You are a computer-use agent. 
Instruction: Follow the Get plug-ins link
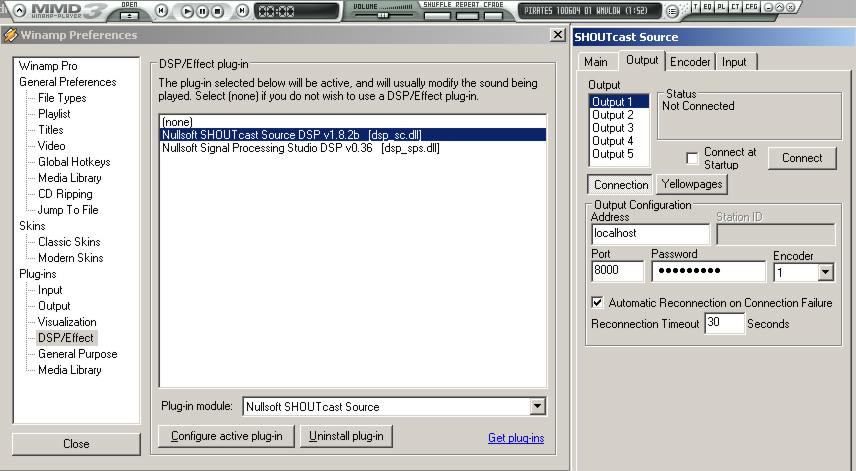coord(516,438)
